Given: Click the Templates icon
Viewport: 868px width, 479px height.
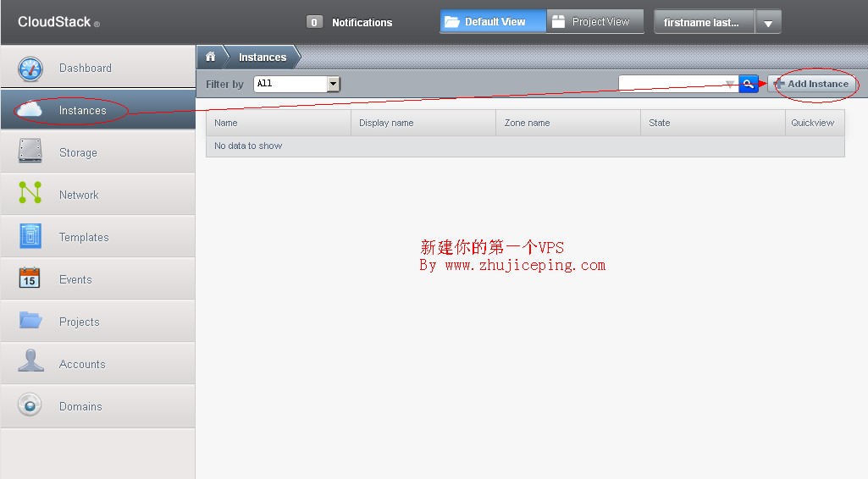Looking at the screenshot, I should (30, 236).
